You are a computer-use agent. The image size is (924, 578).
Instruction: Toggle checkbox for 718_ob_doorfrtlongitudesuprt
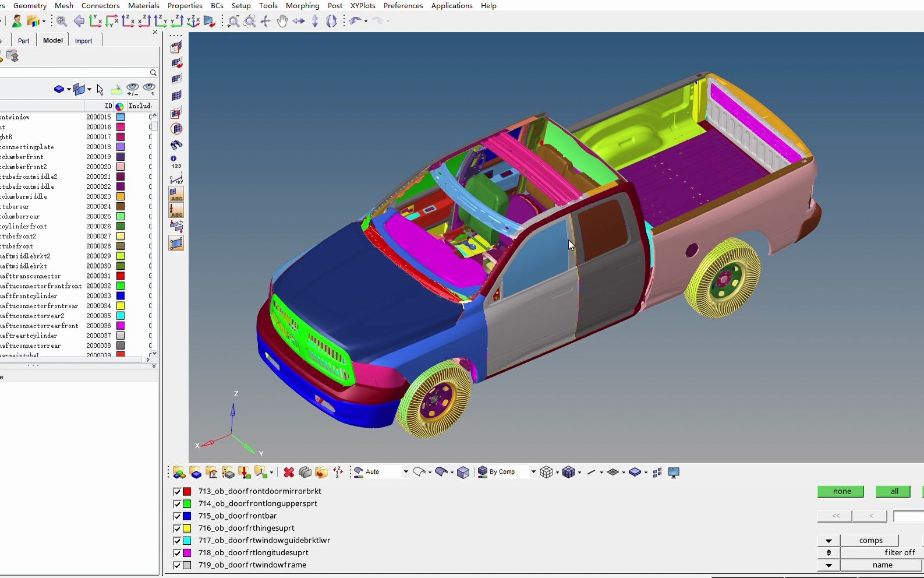pos(177,552)
